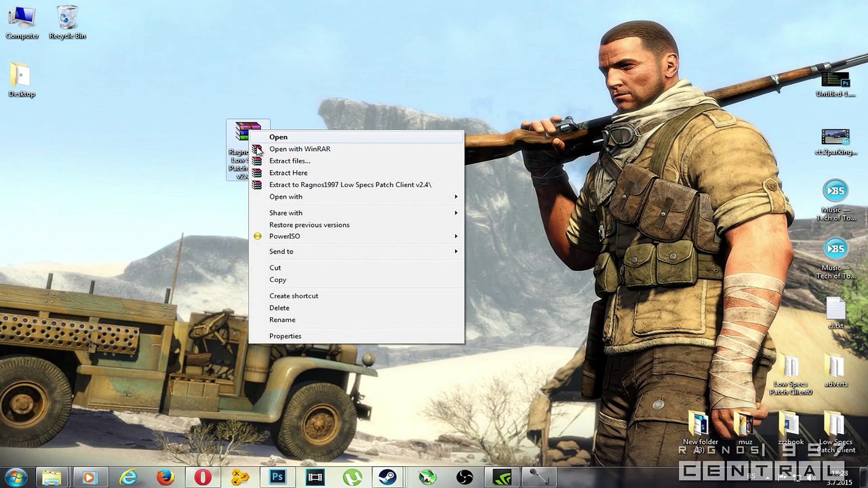
Task: Click the taskbar clock showing 3.7.2015
Action: tap(839, 477)
